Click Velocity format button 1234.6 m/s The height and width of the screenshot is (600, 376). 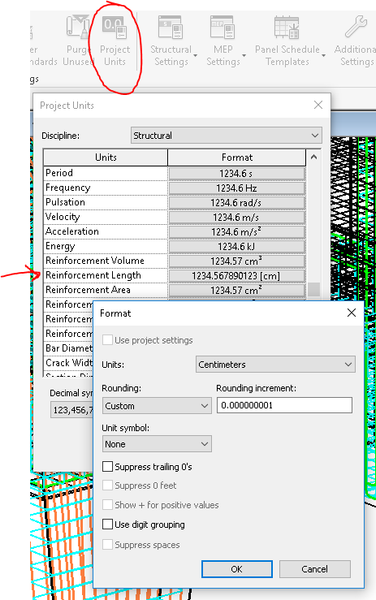[x=237, y=217]
